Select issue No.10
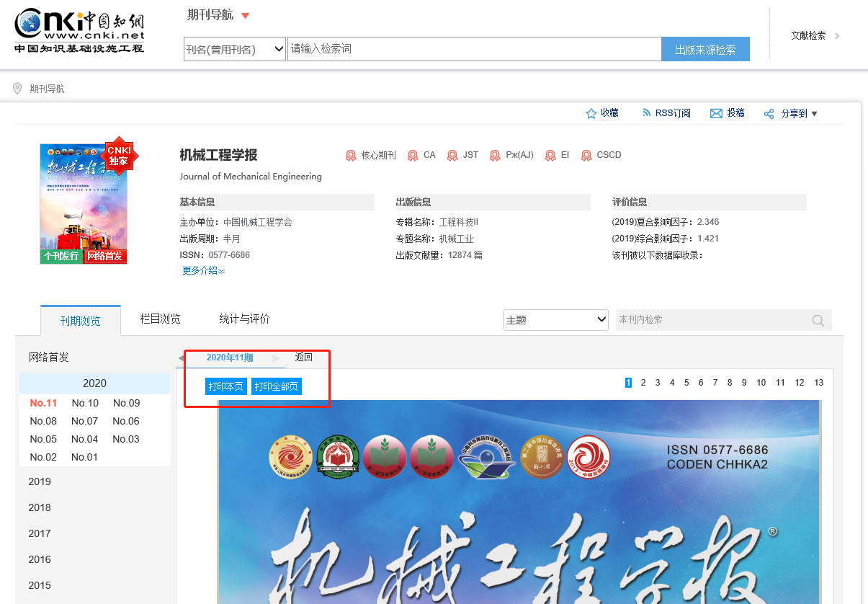This screenshot has width=868, height=604. (x=85, y=403)
